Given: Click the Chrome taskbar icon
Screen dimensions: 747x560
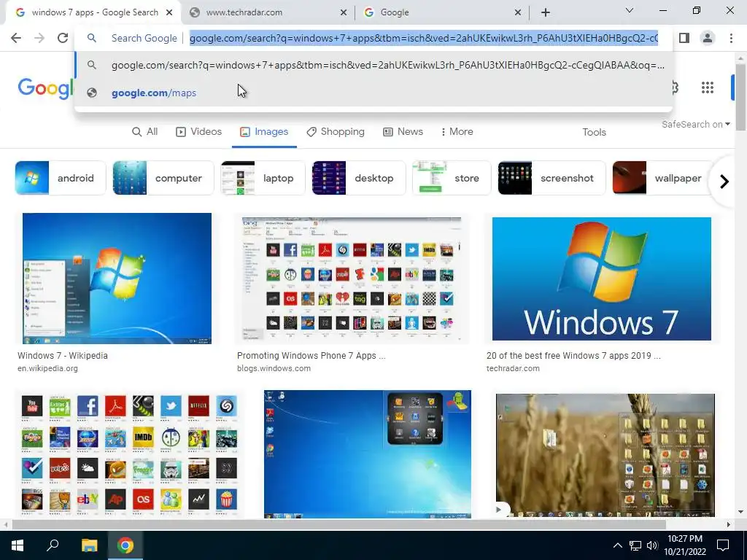Looking at the screenshot, I should tap(125, 545).
